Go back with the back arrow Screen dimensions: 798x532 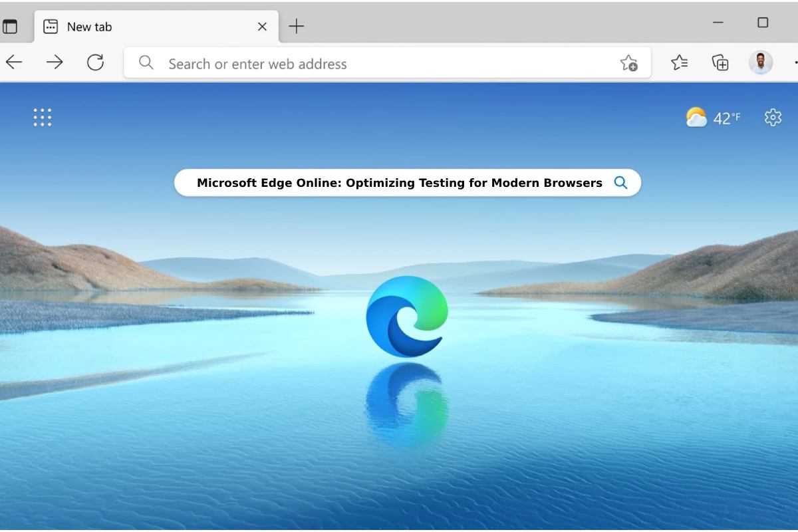tap(13, 63)
